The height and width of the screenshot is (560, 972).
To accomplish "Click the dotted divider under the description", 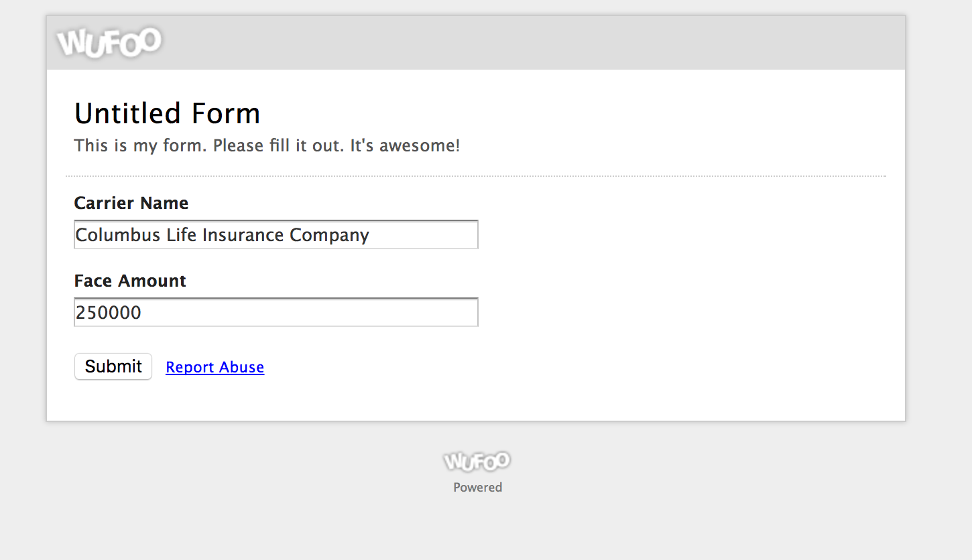I will 476,176.
